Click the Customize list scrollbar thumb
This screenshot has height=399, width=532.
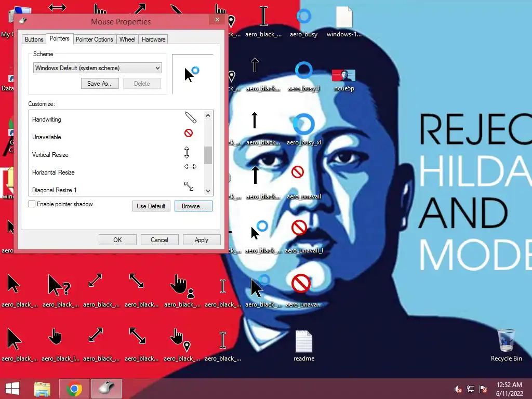tap(208, 155)
